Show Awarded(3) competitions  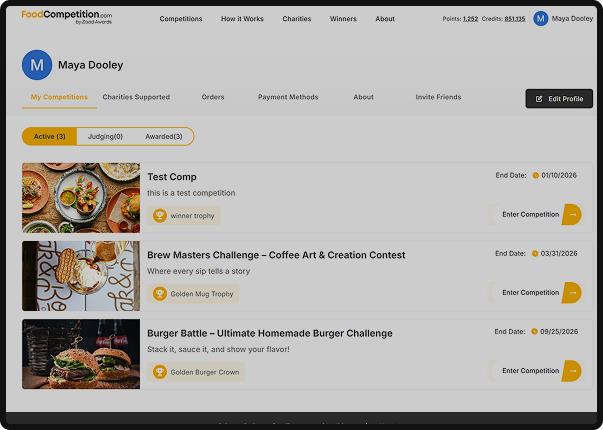click(164, 136)
